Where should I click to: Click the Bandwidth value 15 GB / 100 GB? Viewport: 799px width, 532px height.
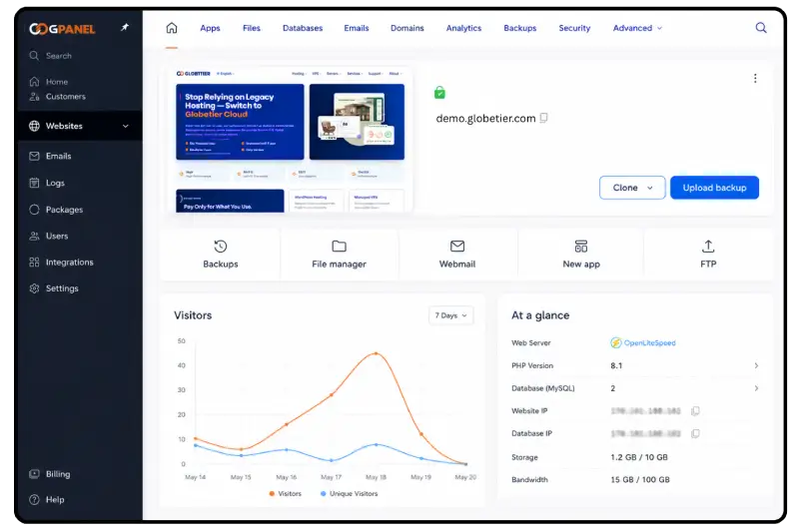(x=640, y=479)
